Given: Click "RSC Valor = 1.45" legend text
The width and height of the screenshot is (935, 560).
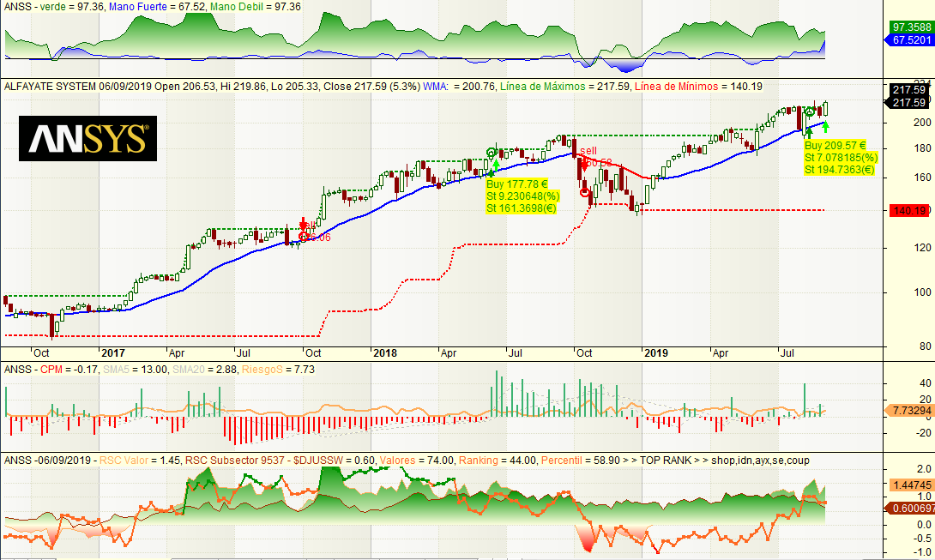Looking at the screenshot, I should click(140, 461).
